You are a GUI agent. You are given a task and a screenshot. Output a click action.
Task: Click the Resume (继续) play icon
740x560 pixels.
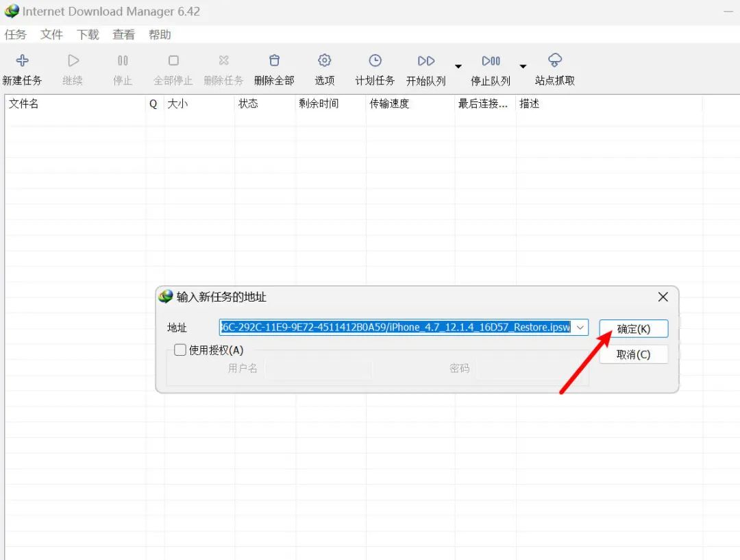coord(73,60)
